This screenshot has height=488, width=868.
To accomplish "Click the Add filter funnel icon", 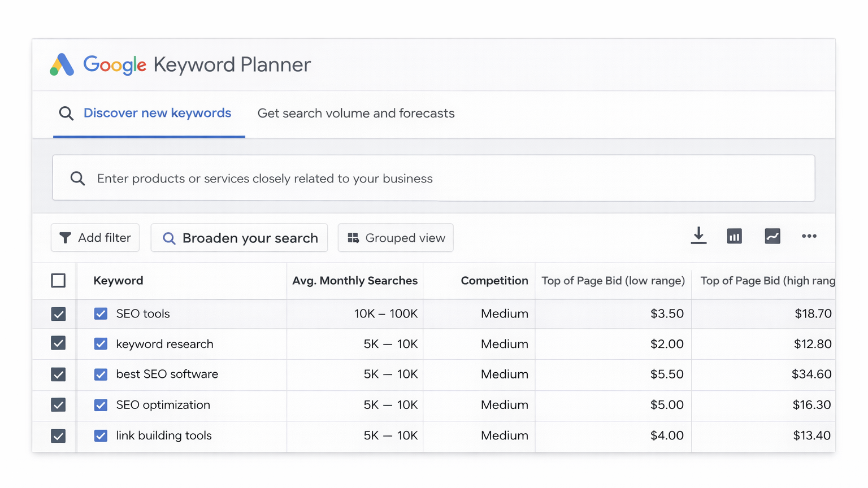I will 65,237.
